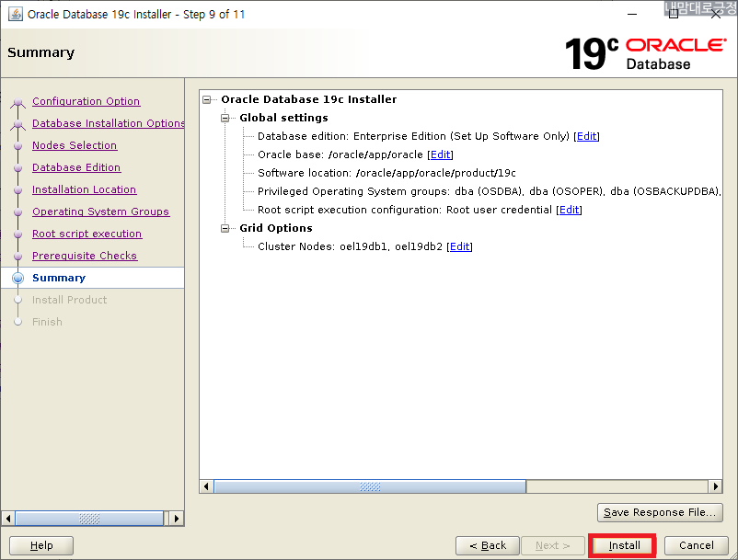Jump to Installation Location step
Screen dimensions: 738x560
[85, 189]
